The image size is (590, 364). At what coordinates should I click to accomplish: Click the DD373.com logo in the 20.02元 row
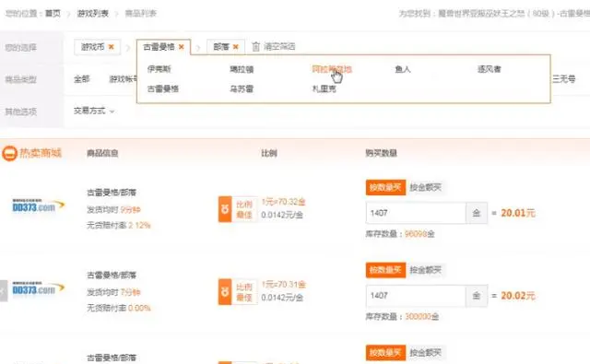click(39, 288)
